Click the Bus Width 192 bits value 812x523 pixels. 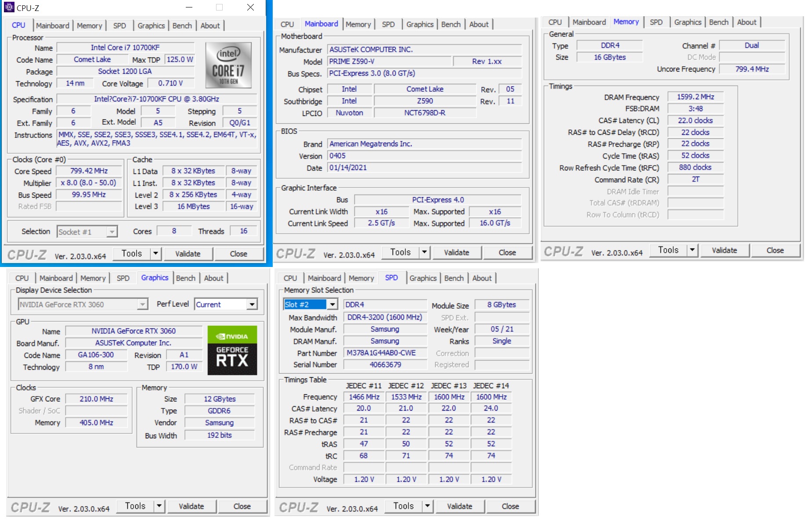pos(220,435)
